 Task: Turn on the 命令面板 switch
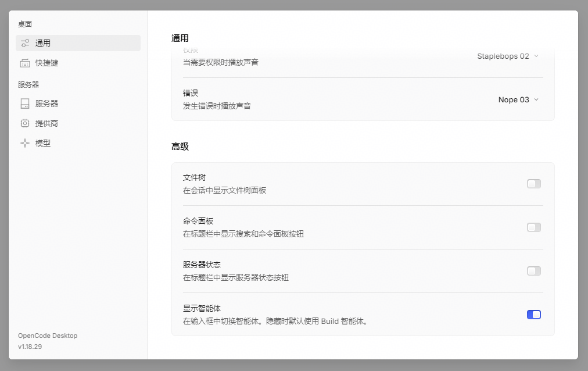point(533,227)
